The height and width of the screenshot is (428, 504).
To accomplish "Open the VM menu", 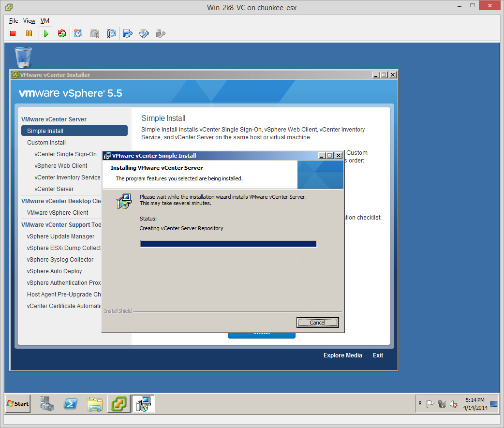I will (45, 21).
